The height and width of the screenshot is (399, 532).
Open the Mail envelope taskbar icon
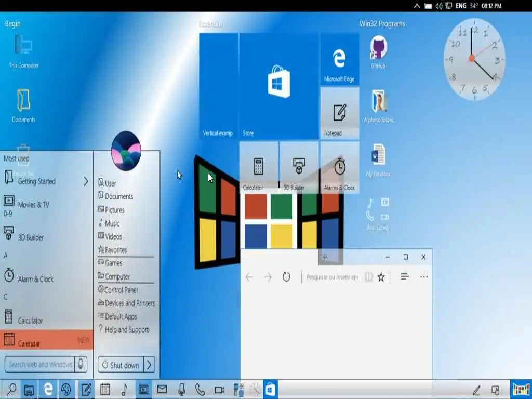point(162,390)
